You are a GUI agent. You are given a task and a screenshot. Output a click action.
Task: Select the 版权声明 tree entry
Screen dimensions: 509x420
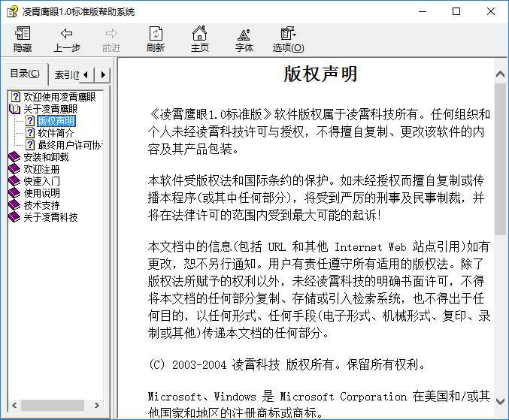56,121
